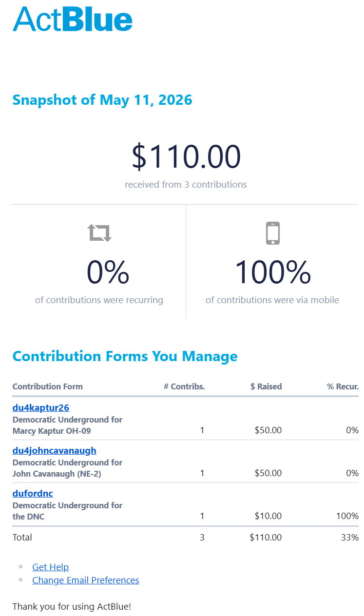The image size is (364, 616).
Task: Open the du4johncavanaugh contribution form link
Action: pos(55,450)
